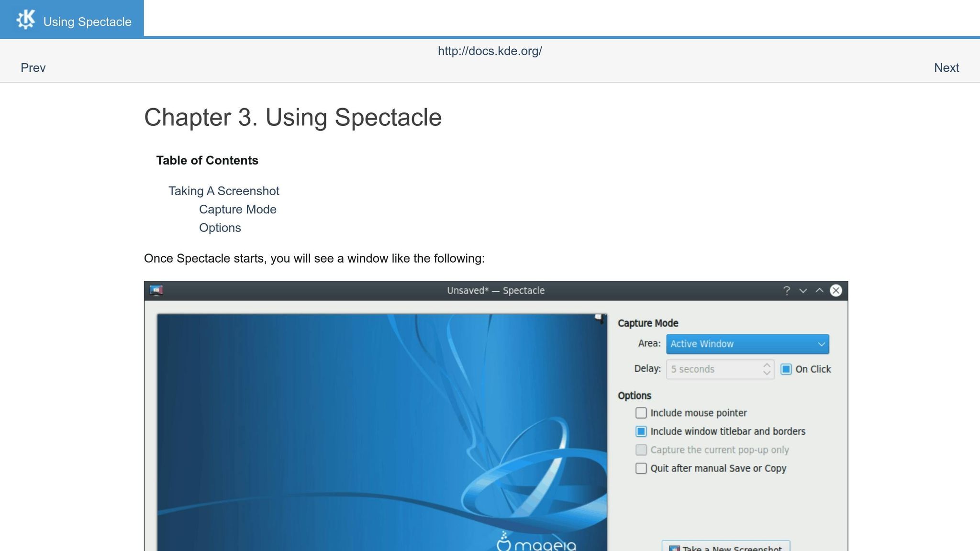This screenshot has height=551, width=980.
Task: Click the Mageia logo on the preview
Action: point(536,543)
